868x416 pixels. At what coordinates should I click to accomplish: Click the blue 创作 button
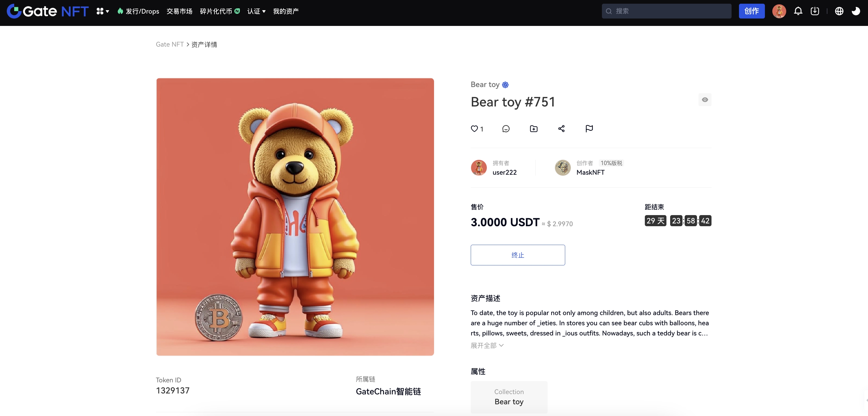tap(751, 11)
